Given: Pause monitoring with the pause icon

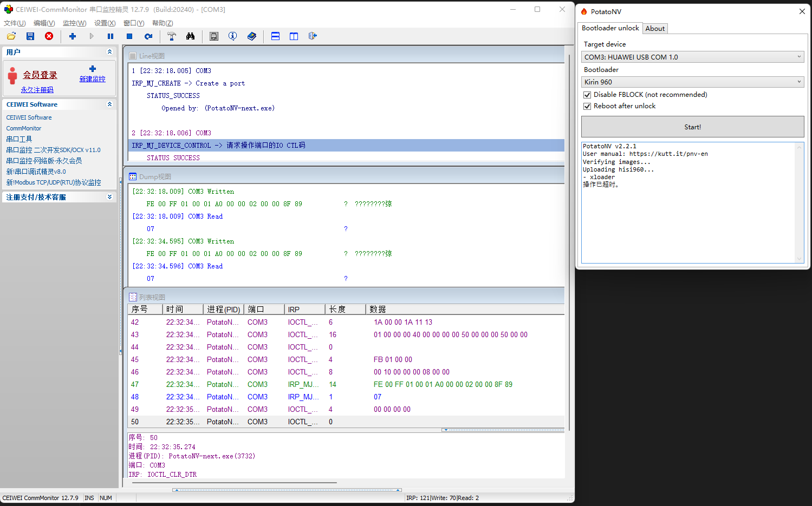Looking at the screenshot, I should [x=111, y=36].
